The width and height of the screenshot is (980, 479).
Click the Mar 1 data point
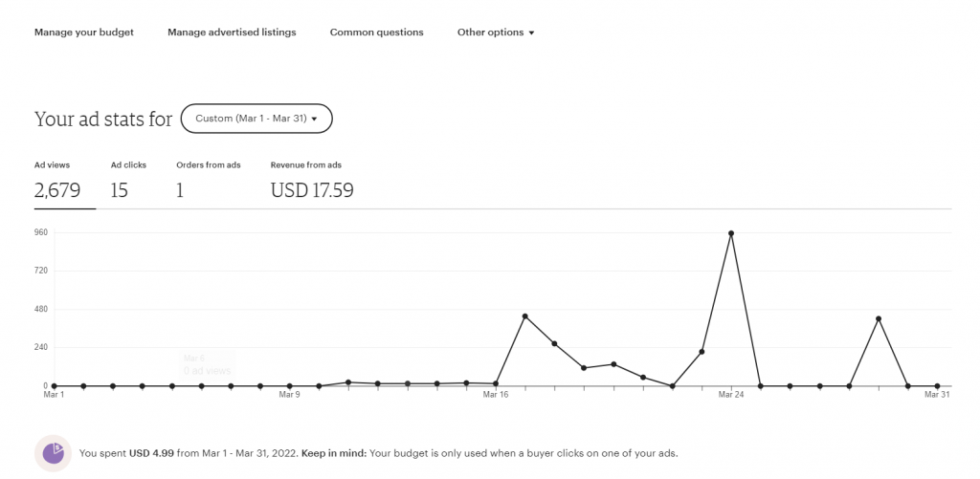pos(54,386)
